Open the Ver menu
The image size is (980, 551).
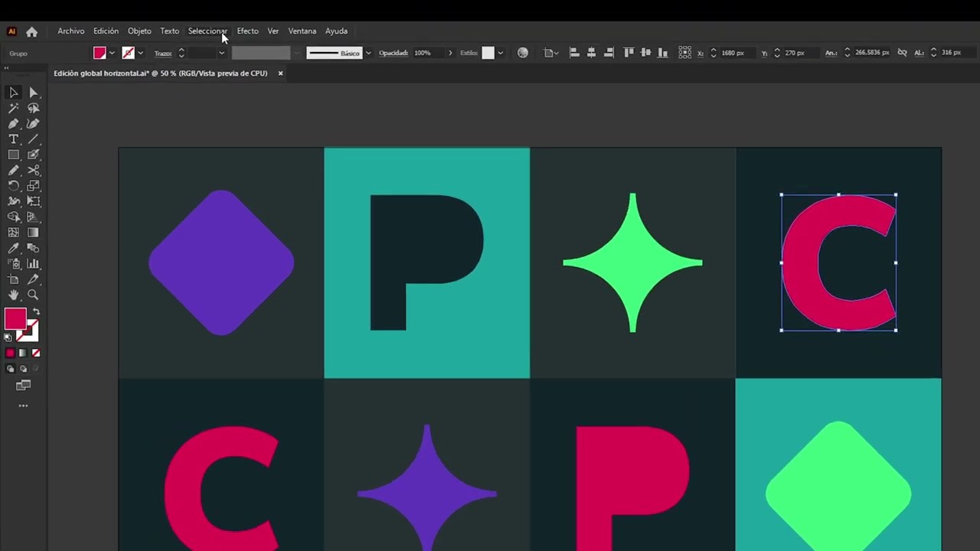click(273, 31)
